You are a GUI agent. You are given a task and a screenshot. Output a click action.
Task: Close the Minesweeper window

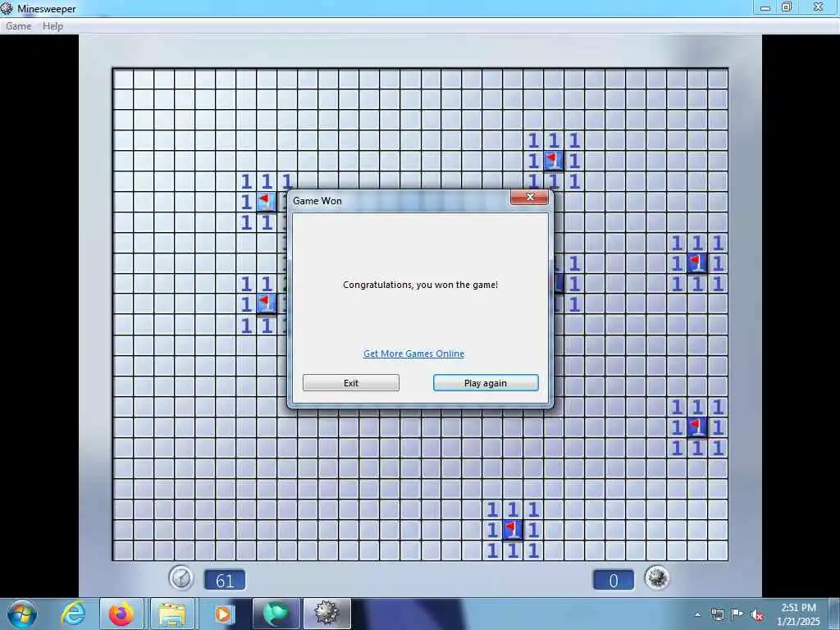point(818,7)
